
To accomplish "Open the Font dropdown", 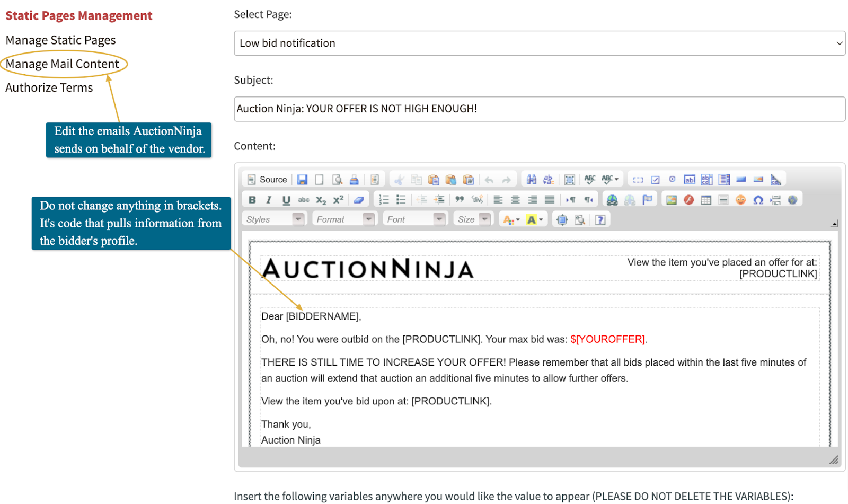I will [415, 219].
